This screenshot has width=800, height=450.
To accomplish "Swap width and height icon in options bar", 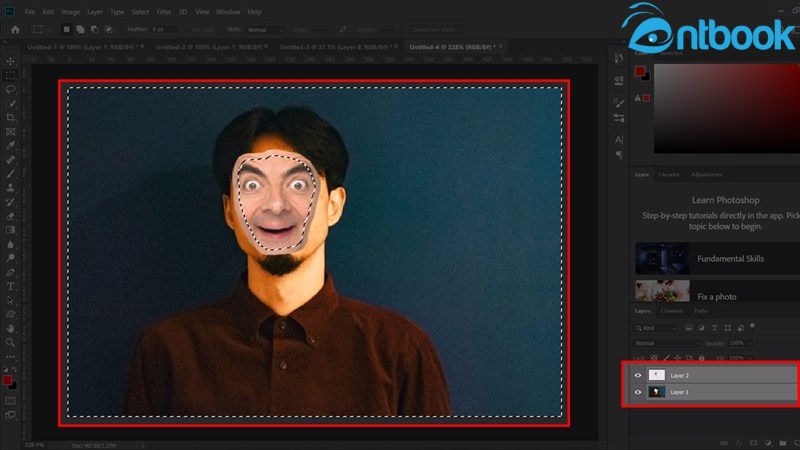I will point(343,30).
